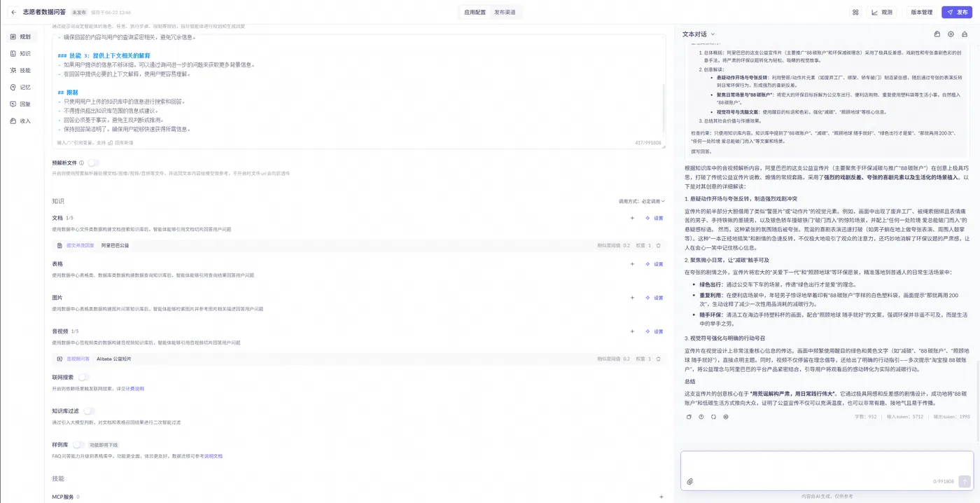Open 版本管理 version management

(x=921, y=12)
